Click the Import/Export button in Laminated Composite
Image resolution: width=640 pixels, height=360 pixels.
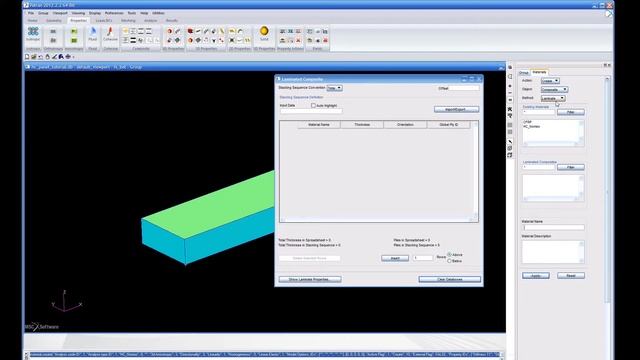(x=456, y=109)
